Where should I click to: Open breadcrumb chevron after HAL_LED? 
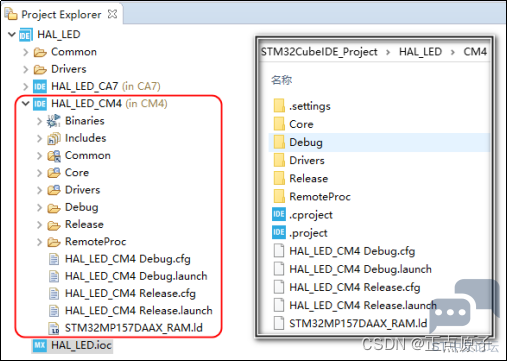453,53
